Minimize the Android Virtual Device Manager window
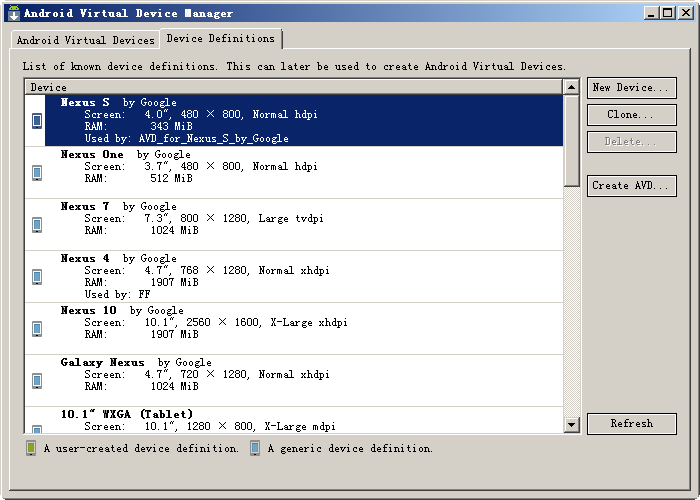The image size is (700, 500). click(x=651, y=13)
